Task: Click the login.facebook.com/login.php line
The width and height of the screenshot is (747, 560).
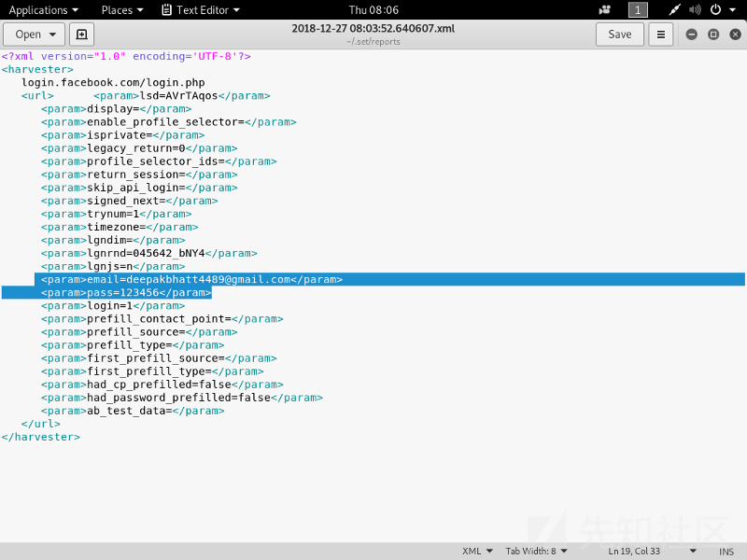Action: click(113, 83)
